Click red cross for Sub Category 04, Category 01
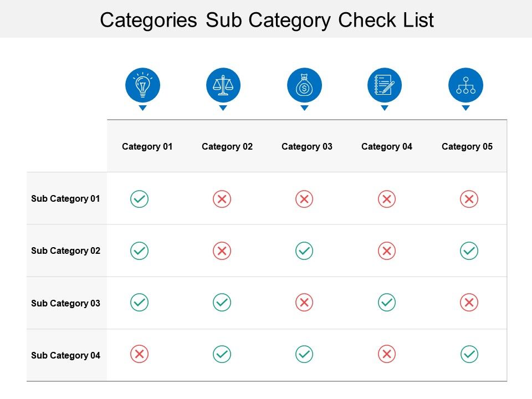 139,354
